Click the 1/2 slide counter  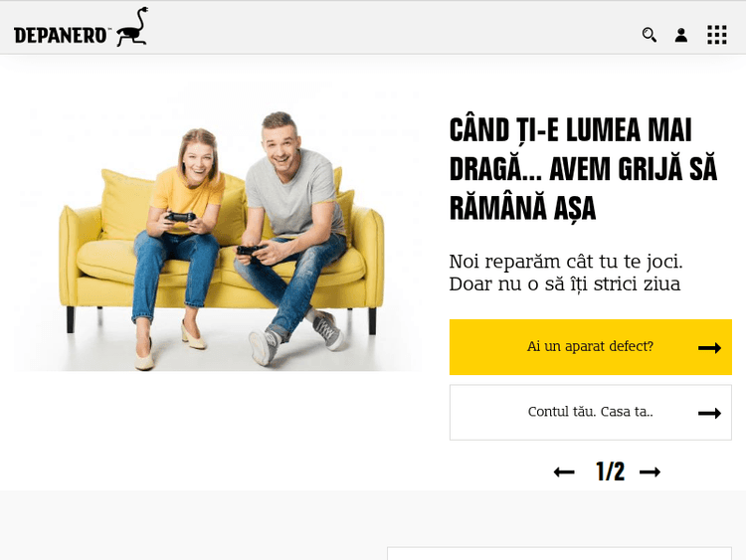pos(610,471)
